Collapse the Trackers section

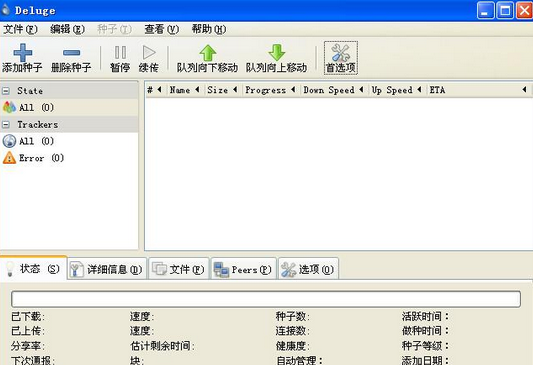[x=6, y=125]
